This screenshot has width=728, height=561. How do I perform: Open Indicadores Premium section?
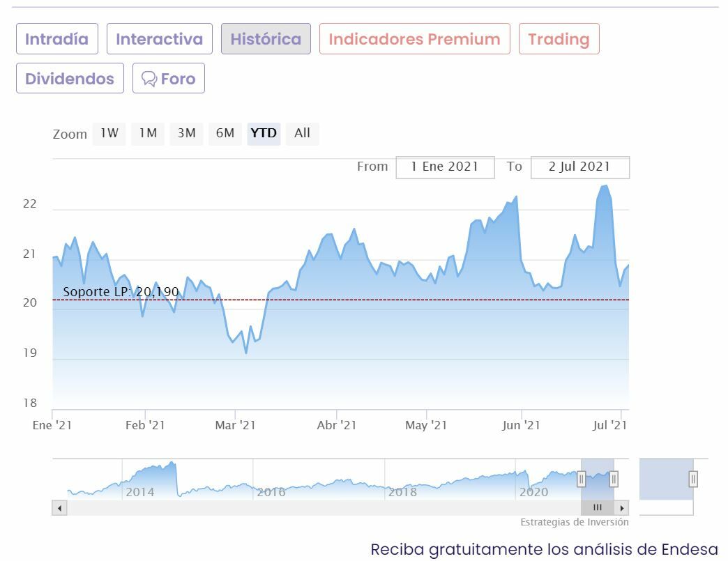point(414,39)
